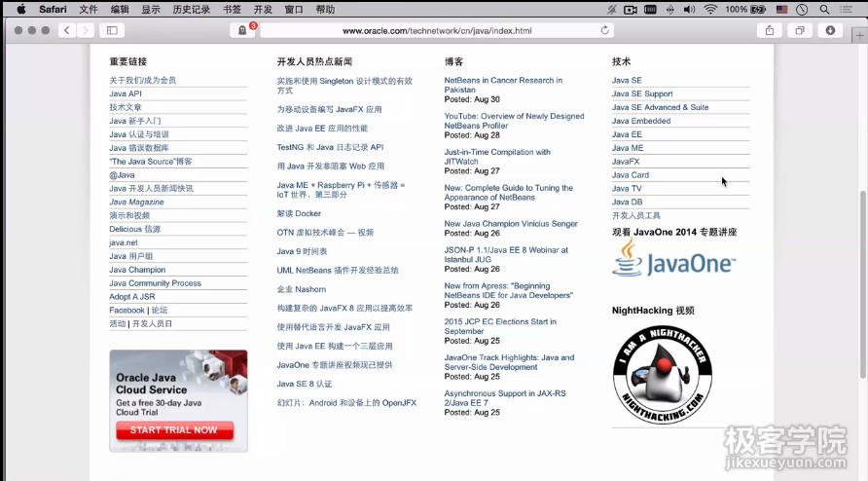Open the java.net link
The image size is (868, 481).
click(x=124, y=242)
